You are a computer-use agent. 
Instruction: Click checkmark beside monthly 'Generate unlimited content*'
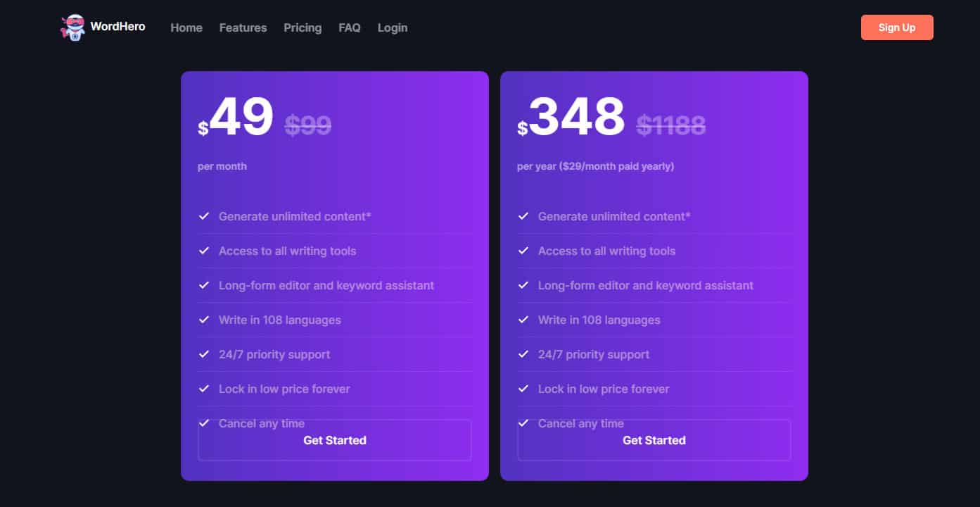(204, 216)
